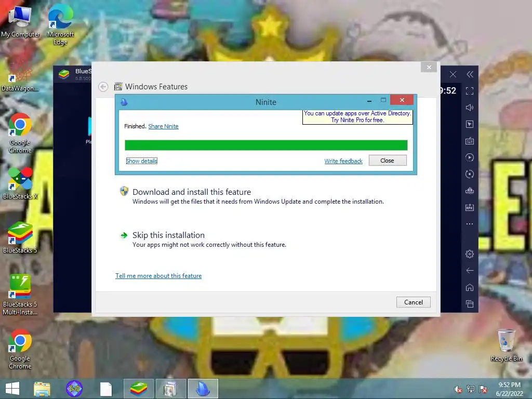Click the BlueStacks rotate screen icon

coord(470,174)
